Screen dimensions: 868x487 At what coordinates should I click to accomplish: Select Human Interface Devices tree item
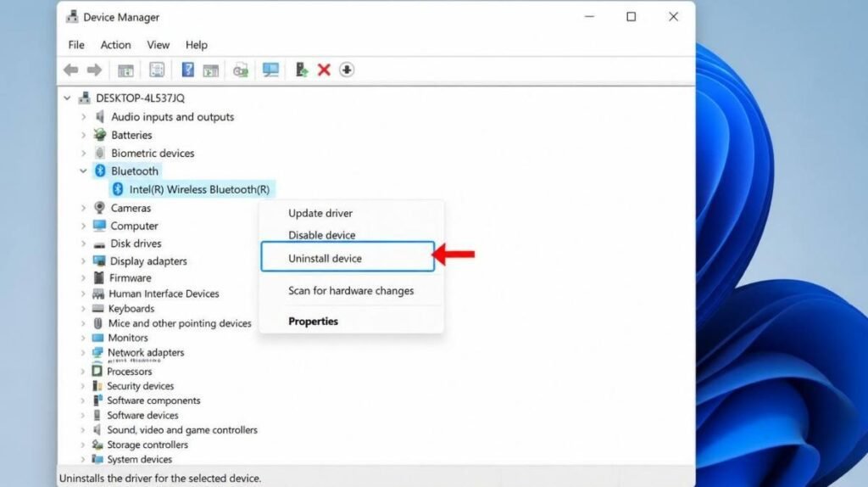click(x=164, y=294)
